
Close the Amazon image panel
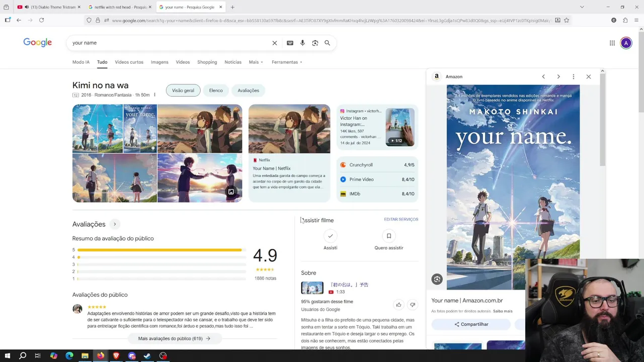[589, 76]
